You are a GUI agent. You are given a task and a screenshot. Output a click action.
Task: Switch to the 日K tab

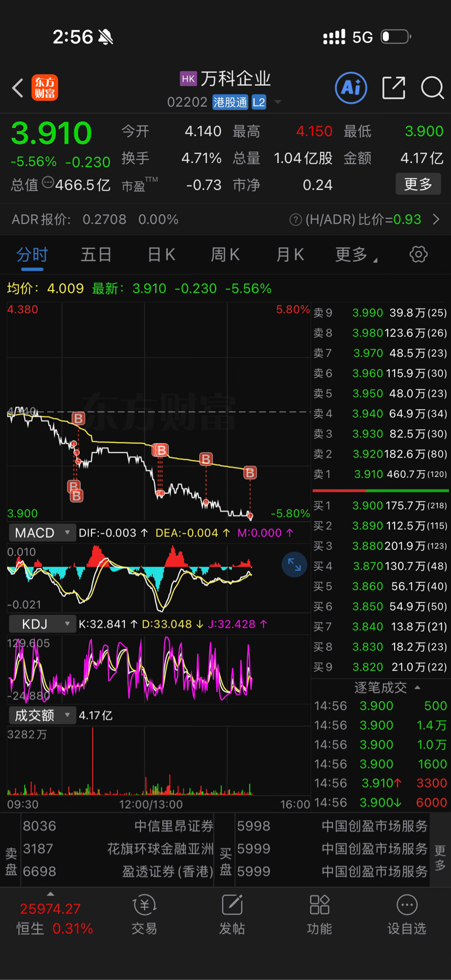(161, 255)
